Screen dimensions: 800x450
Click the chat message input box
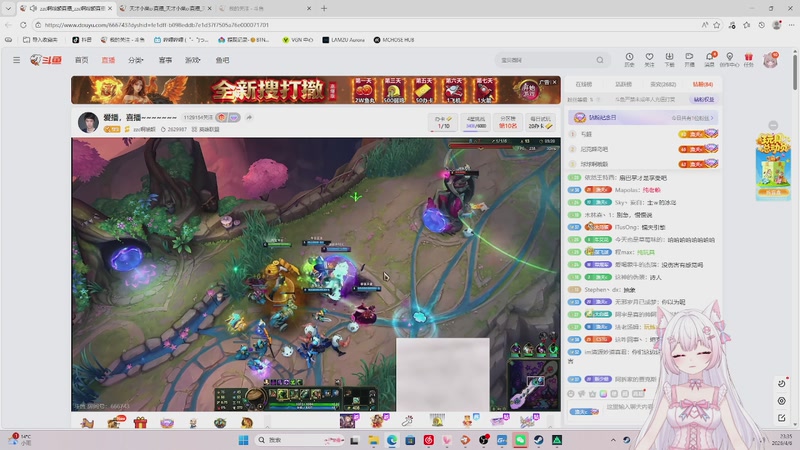(x=629, y=407)
